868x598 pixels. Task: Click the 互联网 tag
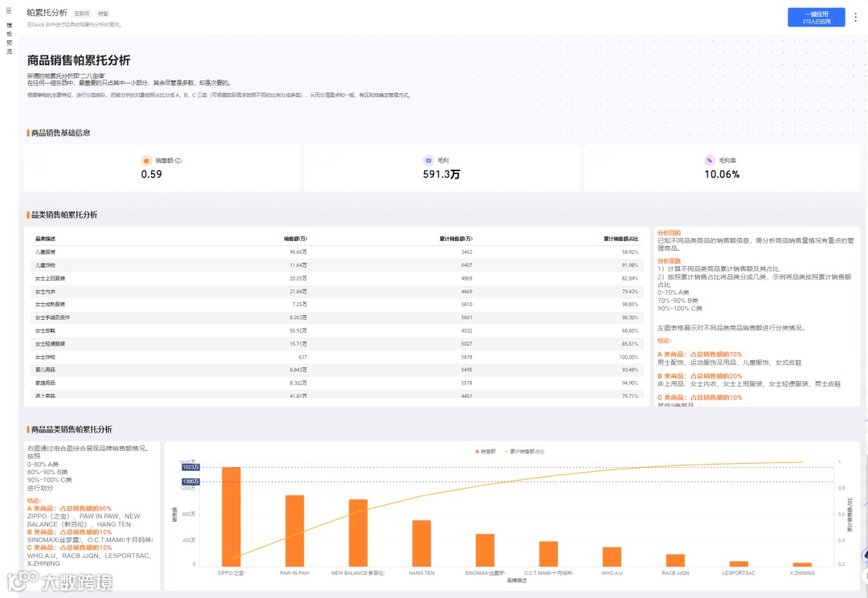81,14
